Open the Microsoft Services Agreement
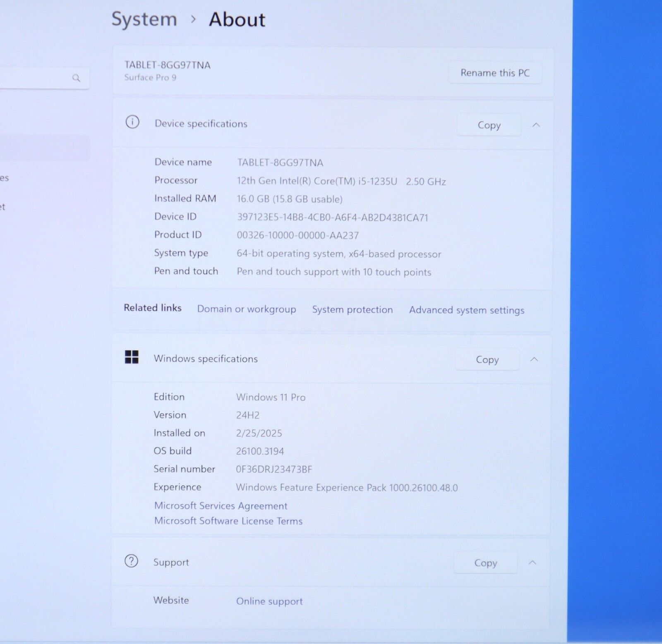 (x=221, y=506)
